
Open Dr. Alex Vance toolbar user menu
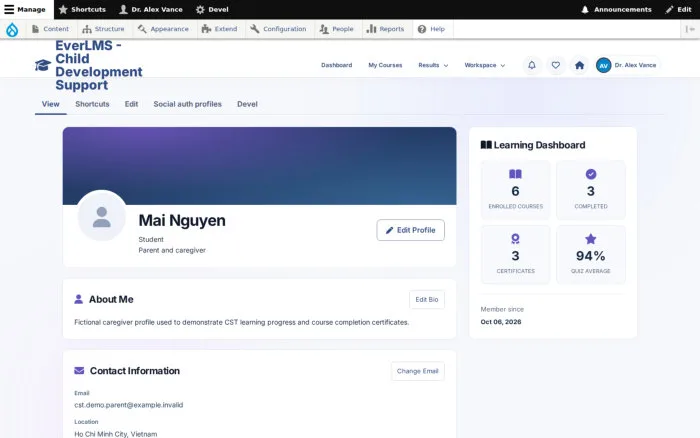click(151, 9)
